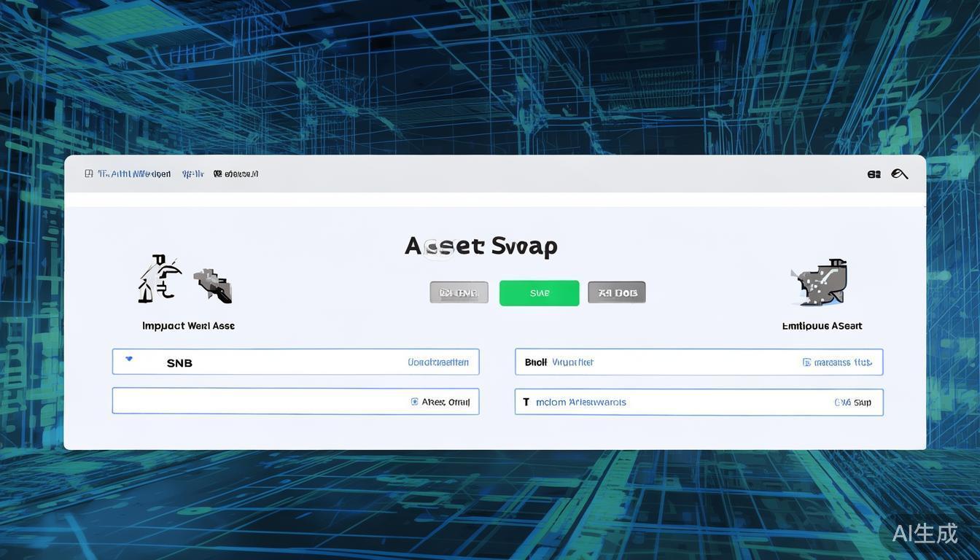Click the bold icon left of the loop icon
980x560 pixels.
[874, 174]
